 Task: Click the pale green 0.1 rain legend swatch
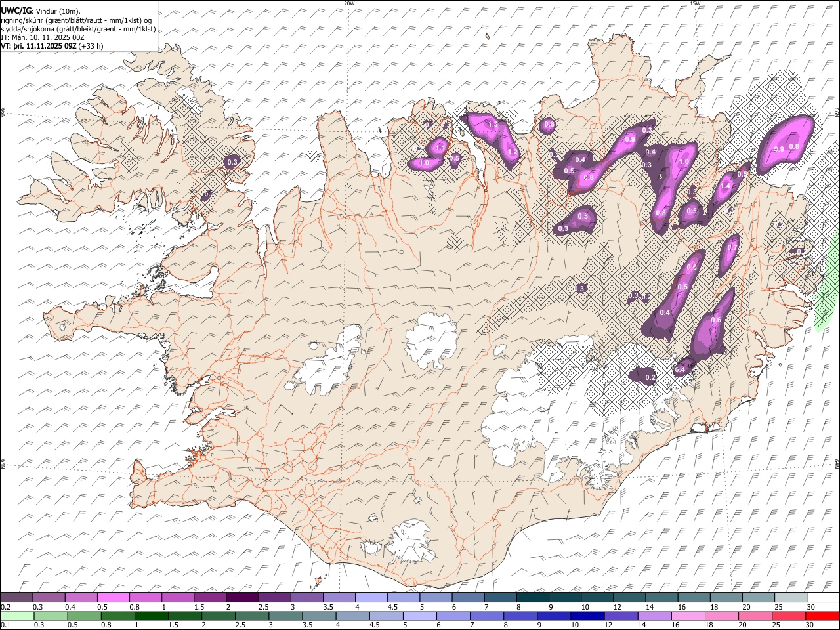pos(17,616)
